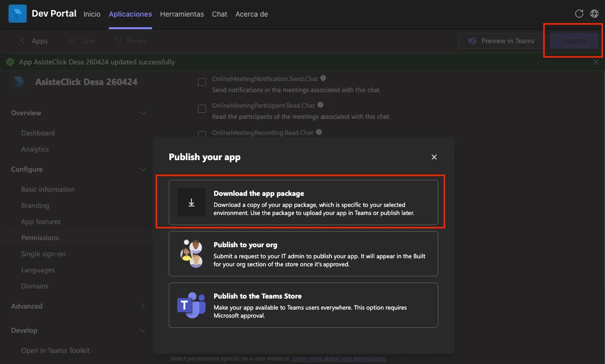This screenshot has height=364, width=605.
Task: Click the AsisteClick Desa app logo icon
Action: pos(19,82)
